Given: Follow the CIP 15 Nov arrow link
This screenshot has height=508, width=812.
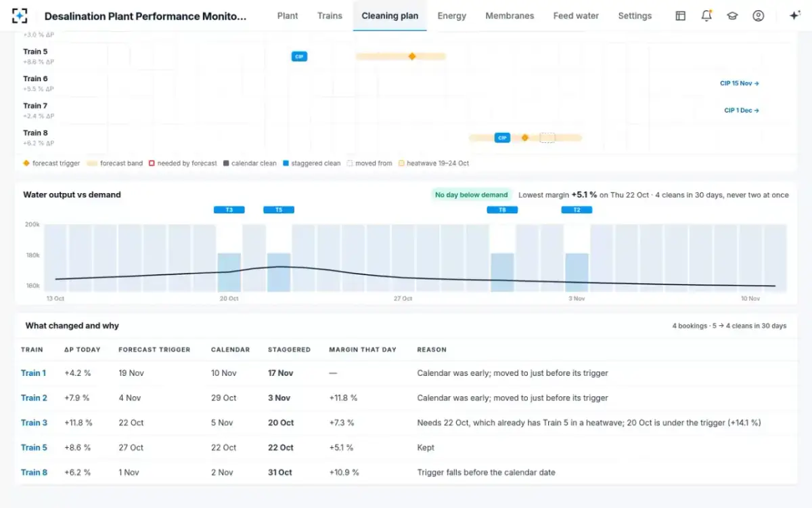Looking at the screenshot, I should point(740,83).
